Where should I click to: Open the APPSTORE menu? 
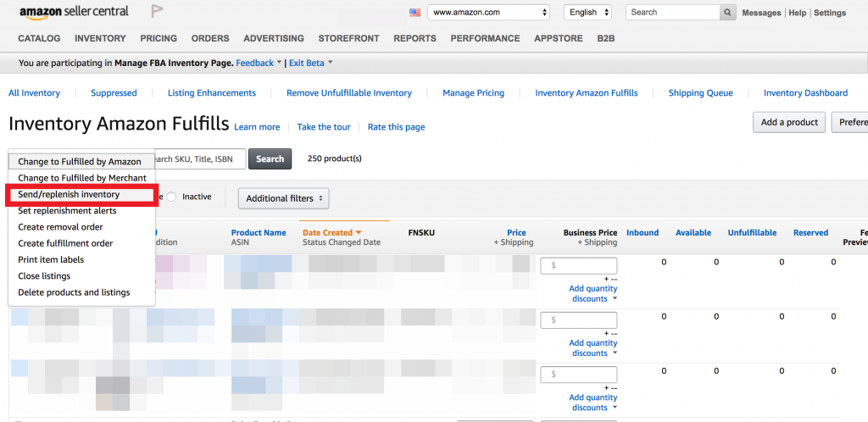(558, 39)
